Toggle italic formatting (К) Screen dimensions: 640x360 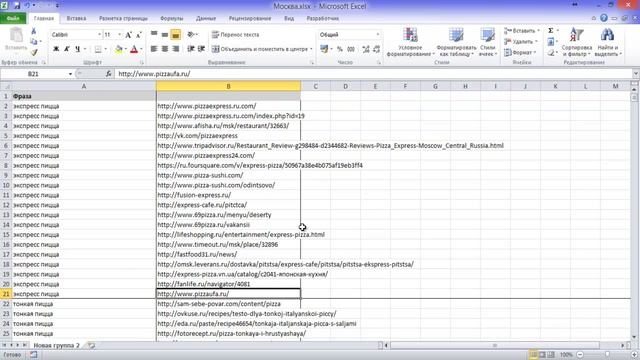tap(67, 49)
